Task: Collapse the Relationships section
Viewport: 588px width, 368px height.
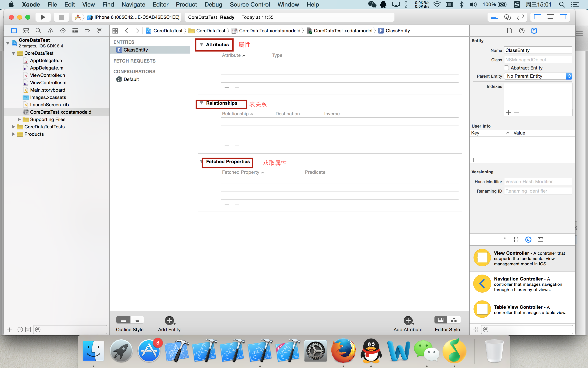Action: [202, 103]
